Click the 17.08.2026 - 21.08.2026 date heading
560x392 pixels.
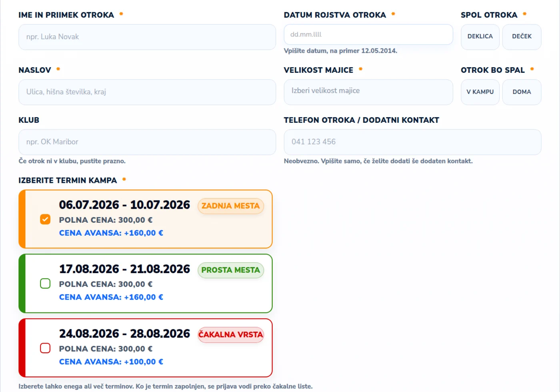click(x=124, y=269)
